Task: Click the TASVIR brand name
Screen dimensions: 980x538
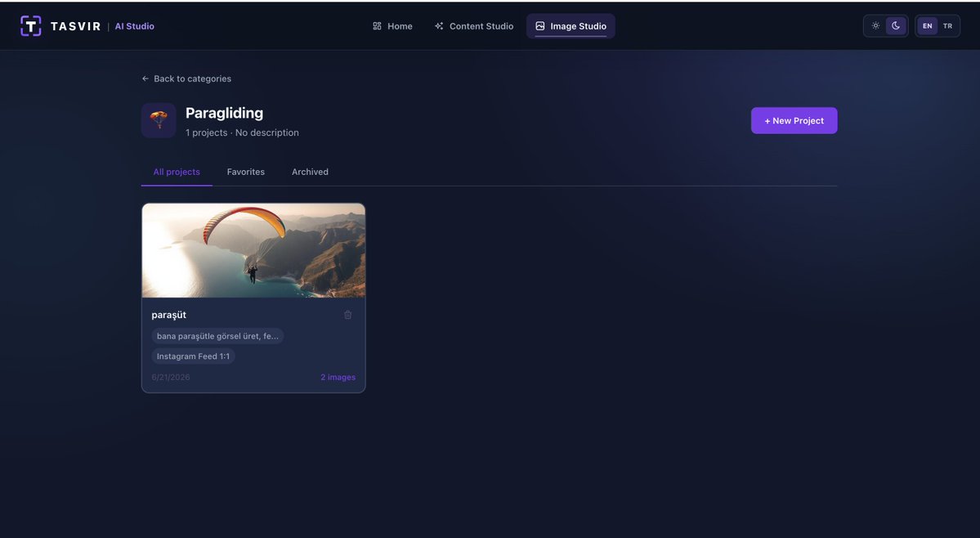Action: pos(76,26)
